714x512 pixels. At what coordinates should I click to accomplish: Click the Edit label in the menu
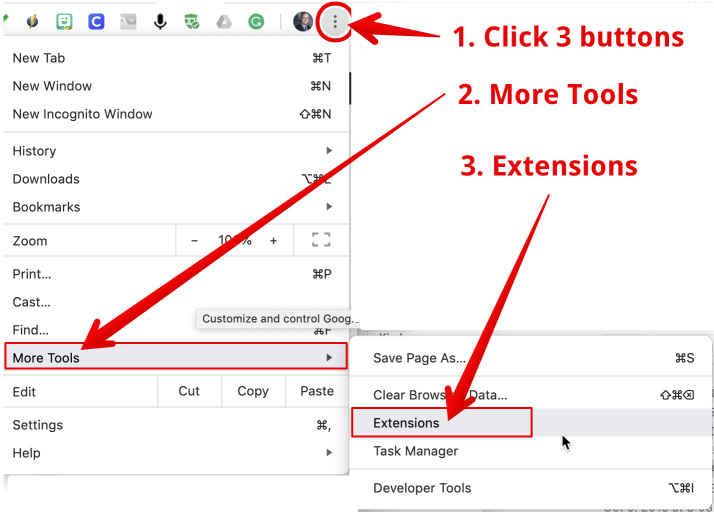point(24,392)
